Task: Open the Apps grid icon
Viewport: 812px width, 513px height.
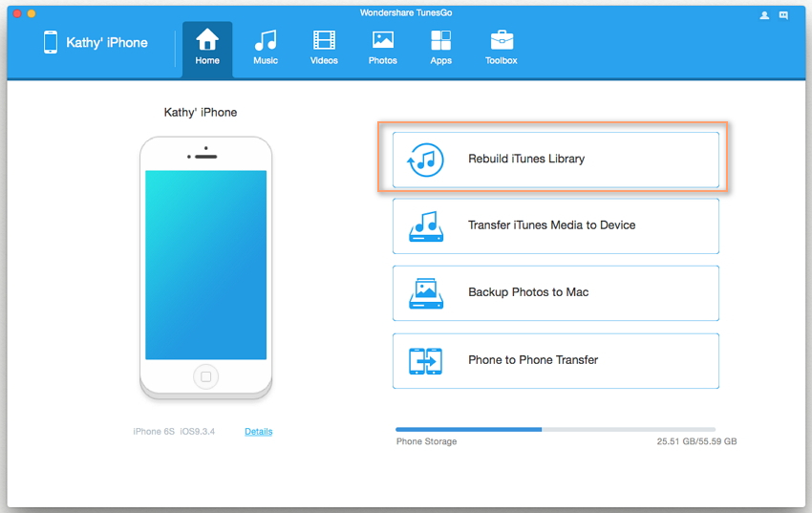Action: (x=440, y=40)
